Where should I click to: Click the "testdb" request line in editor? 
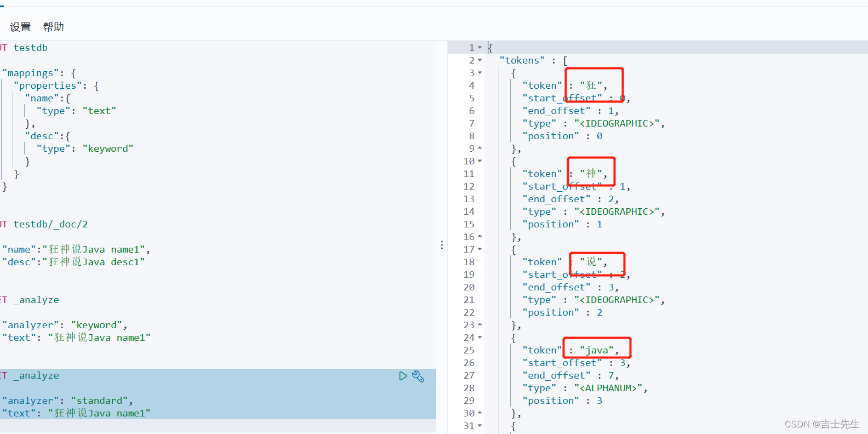point(24,48)
